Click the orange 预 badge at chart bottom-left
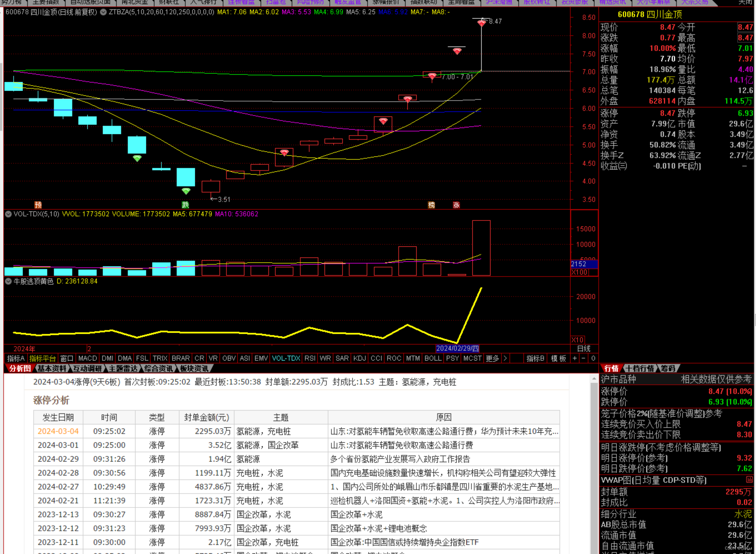756x554 pixels. (38, 205)
